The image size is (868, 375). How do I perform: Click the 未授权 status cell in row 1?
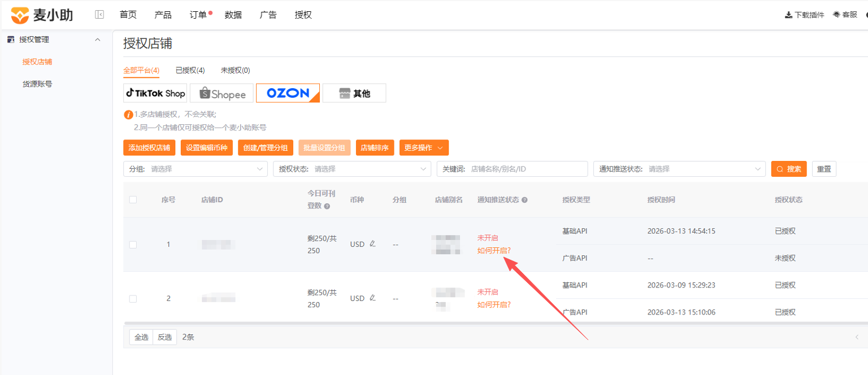(x=785, y=258)
